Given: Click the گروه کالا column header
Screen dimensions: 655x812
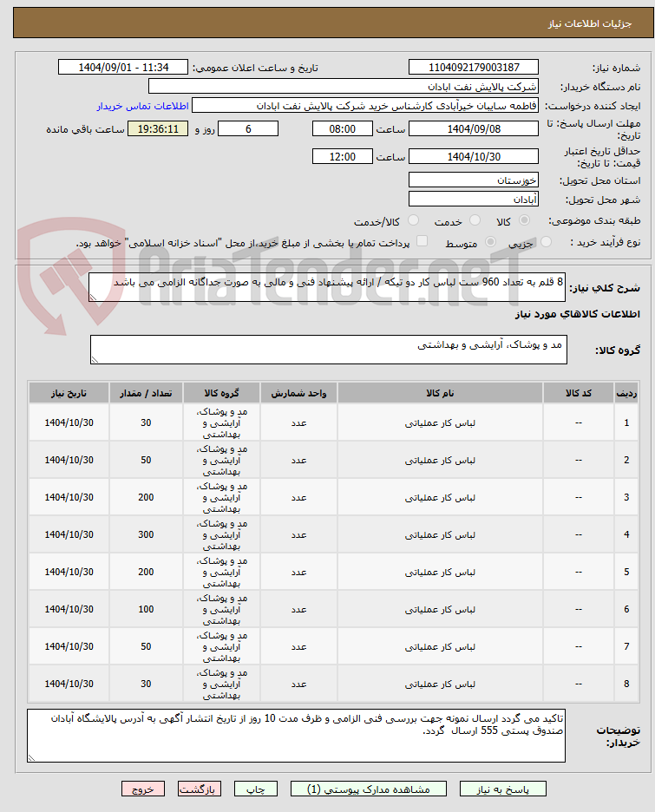Looking at the screenshot, I should coord(221,393).
